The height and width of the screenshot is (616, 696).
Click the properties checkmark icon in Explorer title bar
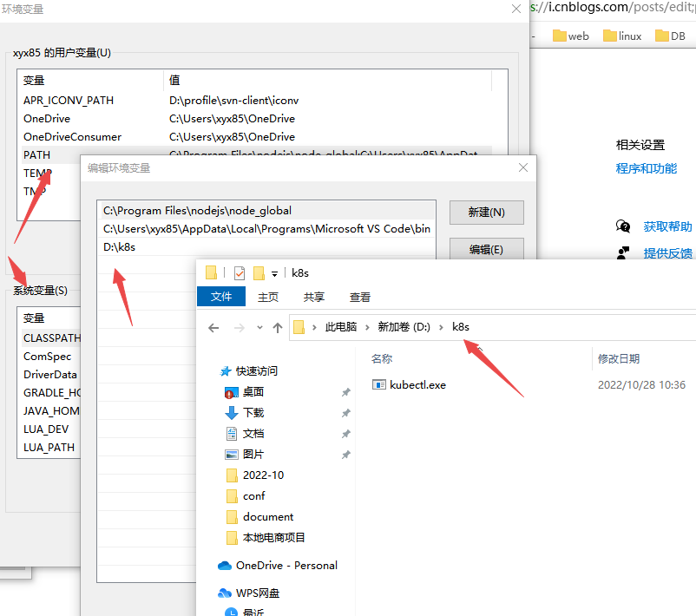point(240,273)
